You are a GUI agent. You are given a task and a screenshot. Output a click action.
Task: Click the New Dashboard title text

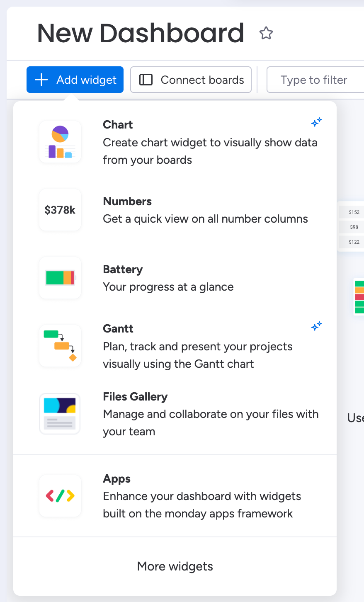coord(141,33)
